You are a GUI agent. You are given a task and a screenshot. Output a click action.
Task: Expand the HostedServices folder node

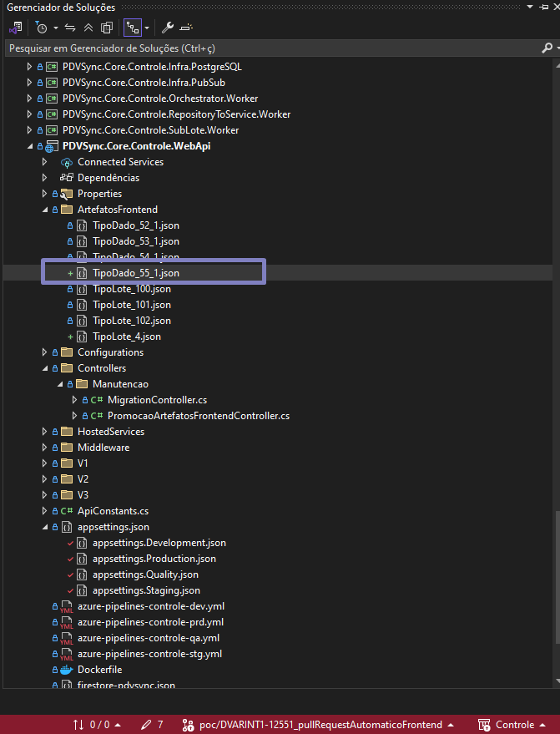click(x=44, y=432)
